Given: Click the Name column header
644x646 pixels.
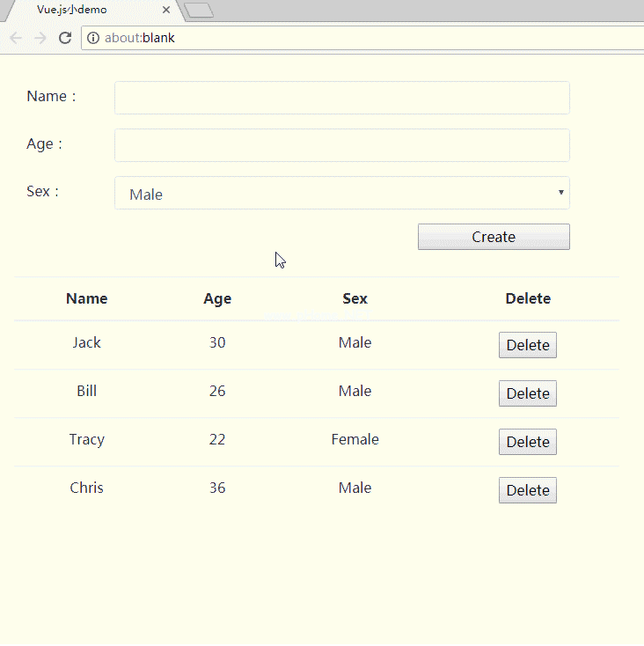Looking at the screenshot, I should (87, 298).
